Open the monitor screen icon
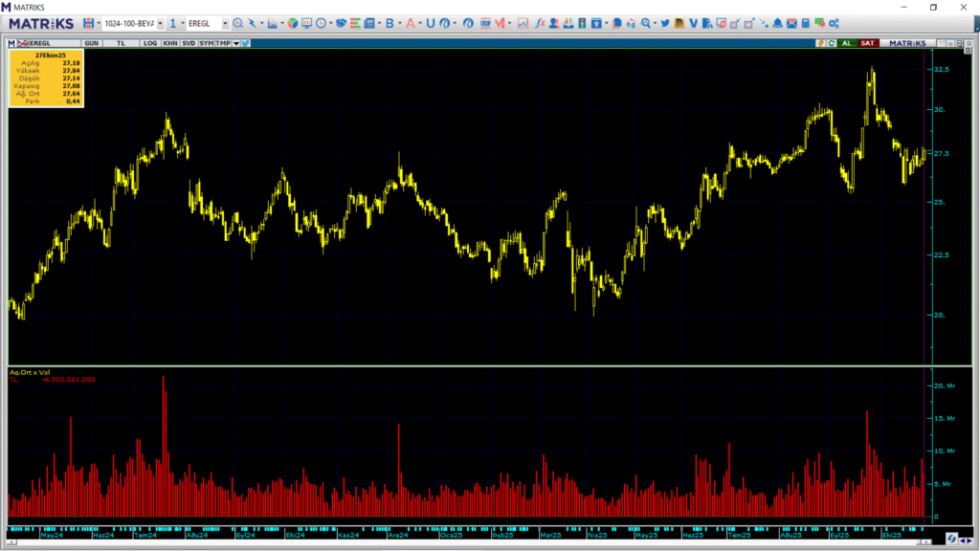Image resolution: width=980 pixels, height=551 pixels. coord(306,23)
